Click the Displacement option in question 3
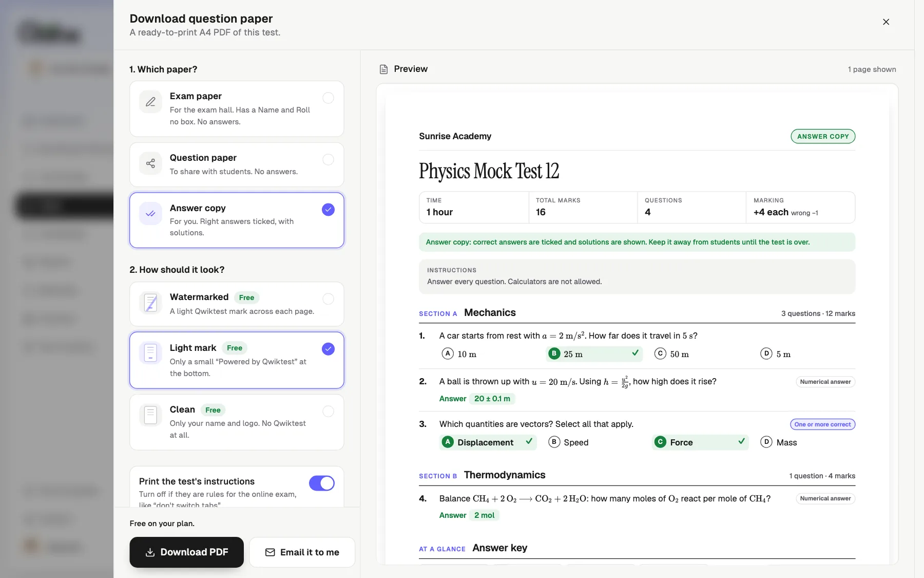The image size is (924, 578). click(488, 442)
